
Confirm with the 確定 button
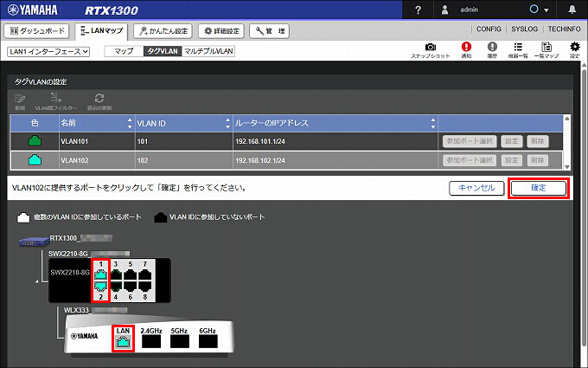click(x=539, y=188)
